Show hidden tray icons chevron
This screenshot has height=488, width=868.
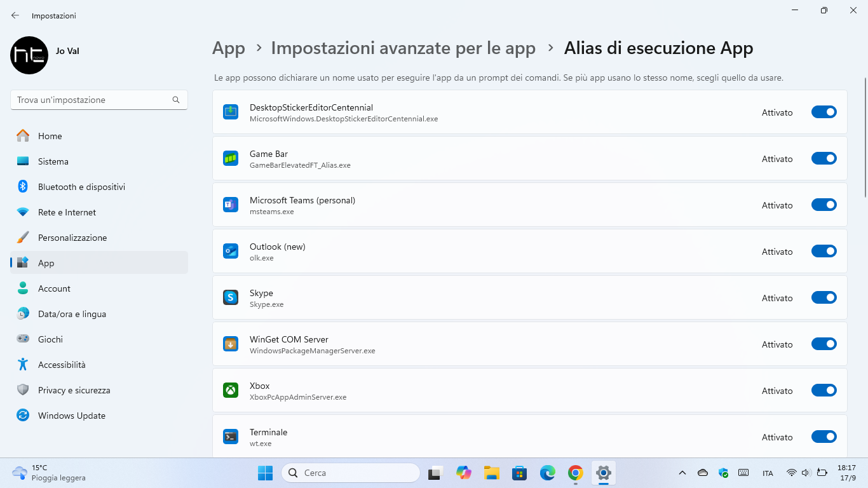coord(682,473)
